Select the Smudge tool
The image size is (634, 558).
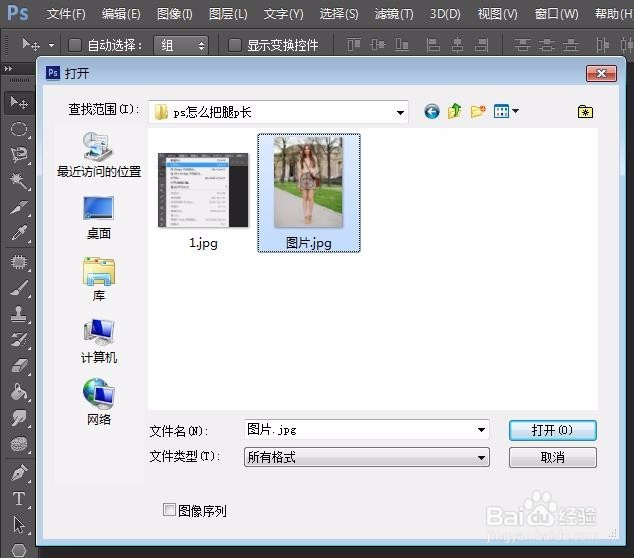point(19,418)
